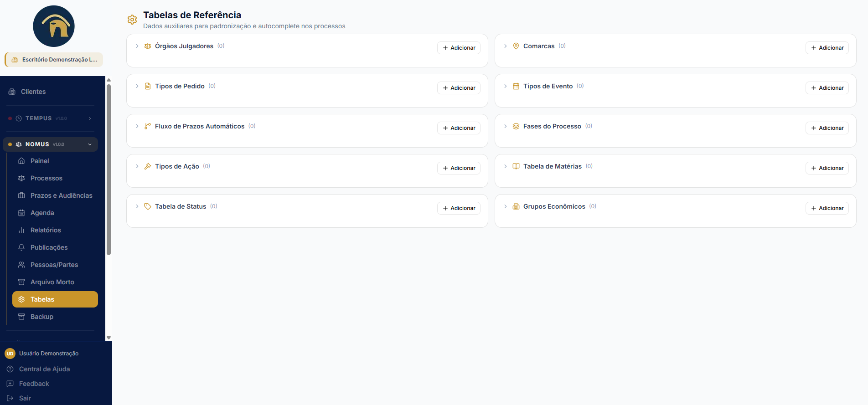Click the sidebar scroll up arrow
This screenshot has height=405, width=868.
[108, 80]
